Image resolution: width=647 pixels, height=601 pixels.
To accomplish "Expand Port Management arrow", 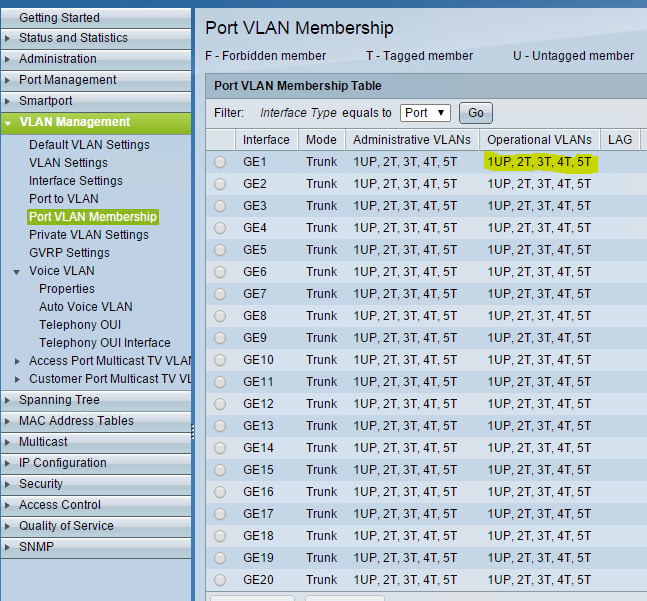I will 7,80.
